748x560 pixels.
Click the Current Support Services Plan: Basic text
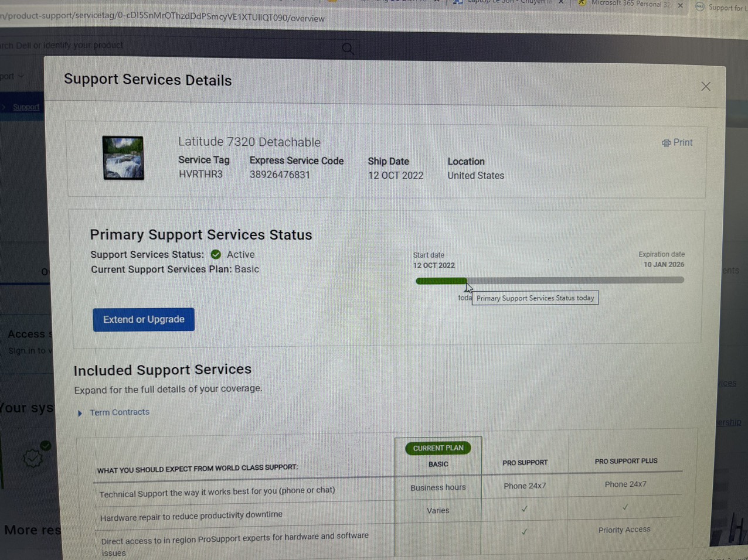click(175, 269)
